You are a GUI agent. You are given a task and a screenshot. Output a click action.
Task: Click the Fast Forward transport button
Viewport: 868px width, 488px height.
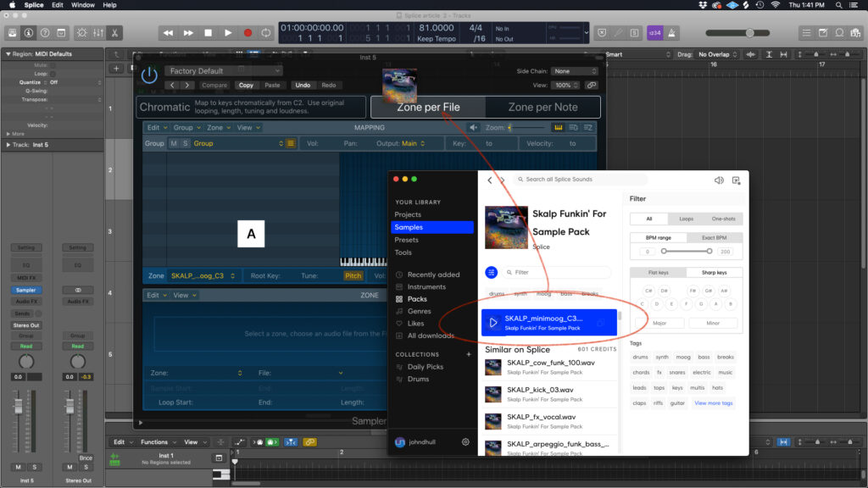pos(188,33)
